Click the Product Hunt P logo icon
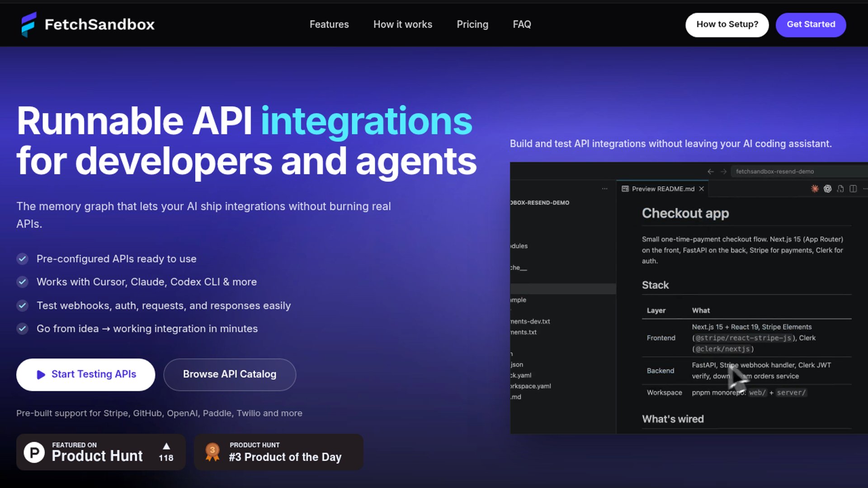Image resolution: width=868 pixels, height=488 pixels. pos(34,452)
